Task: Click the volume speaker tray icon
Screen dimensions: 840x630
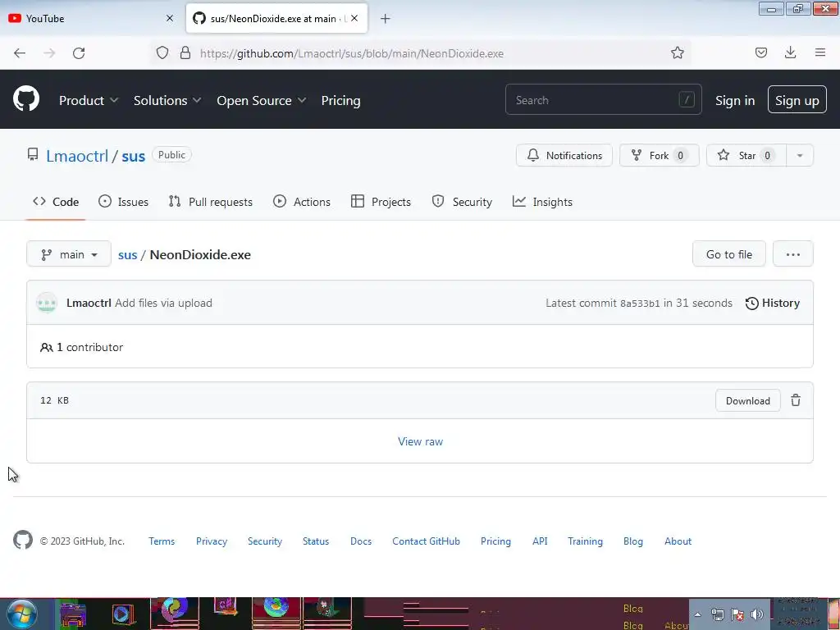Action: pos(757,614)
